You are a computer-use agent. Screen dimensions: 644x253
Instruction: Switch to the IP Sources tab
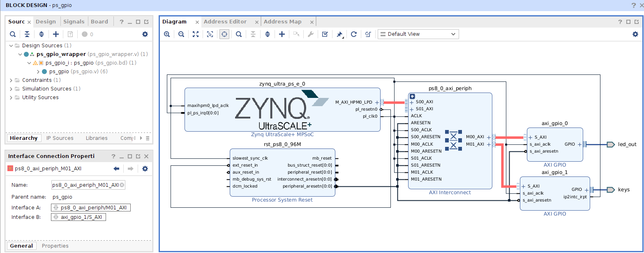(x=60, y=138)
